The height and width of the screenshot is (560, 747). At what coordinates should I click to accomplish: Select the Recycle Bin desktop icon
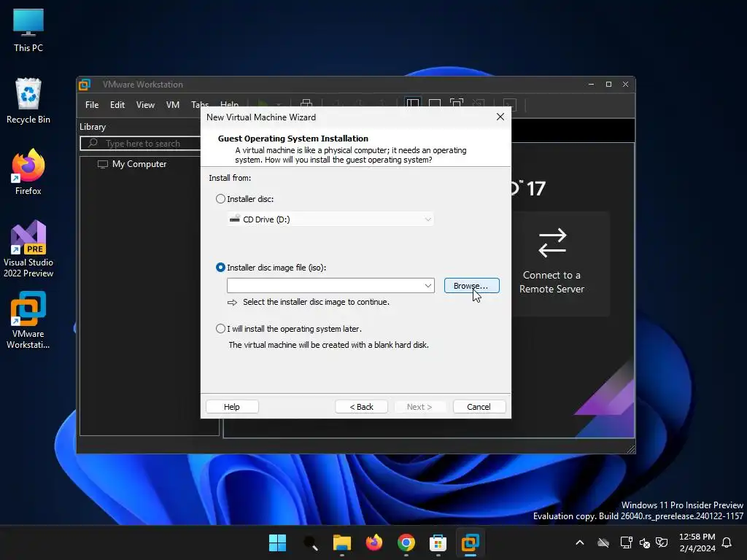click(x=28, y=101)
